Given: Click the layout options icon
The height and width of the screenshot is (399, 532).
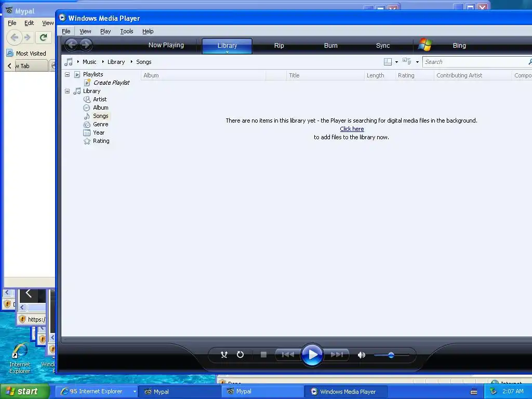Looking at the screenshot, I should pyautogui.click(x=388, y=62).
